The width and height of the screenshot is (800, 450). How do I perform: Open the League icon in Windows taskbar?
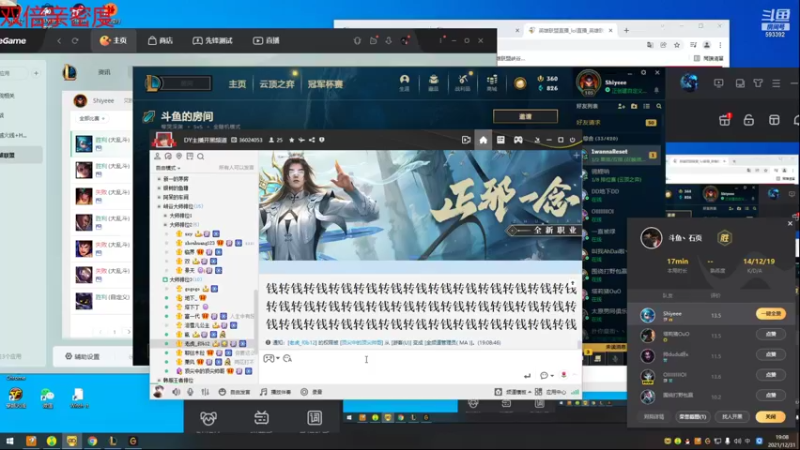click(x=113, y=441)
